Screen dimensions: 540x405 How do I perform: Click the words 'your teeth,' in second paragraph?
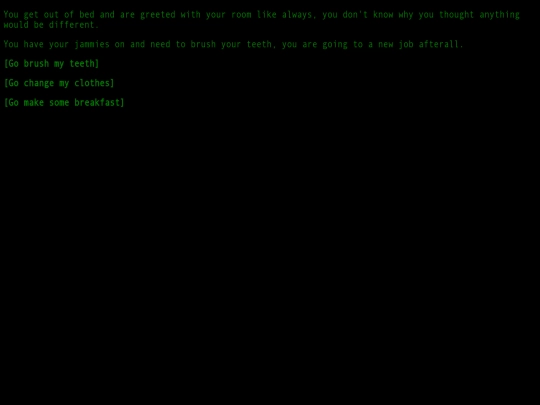coord(249,44)
